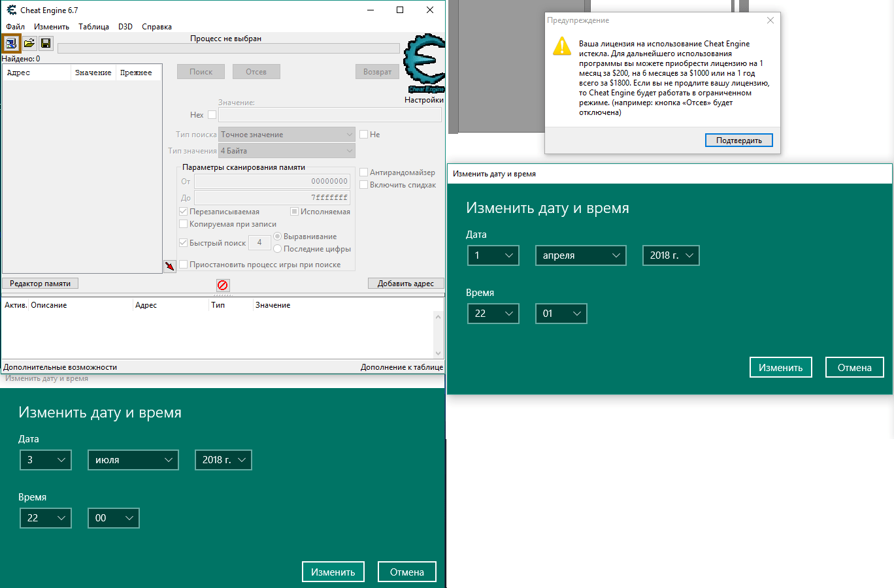Click Отмена in July date dialog

407,572
